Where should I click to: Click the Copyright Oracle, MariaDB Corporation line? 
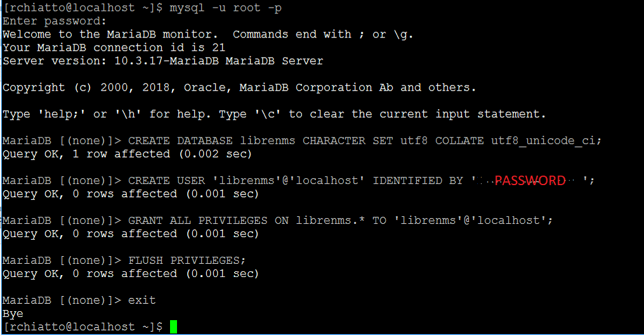tap(239, 87)
